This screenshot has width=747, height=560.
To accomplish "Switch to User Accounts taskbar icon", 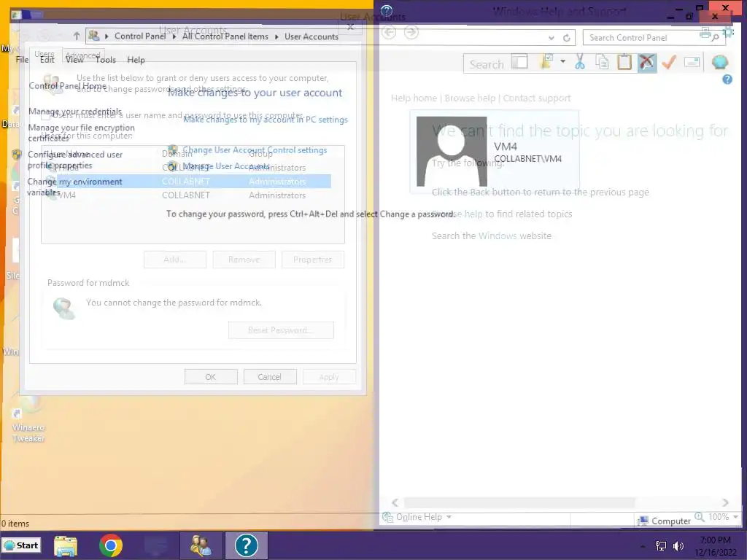I will [201, 545].
